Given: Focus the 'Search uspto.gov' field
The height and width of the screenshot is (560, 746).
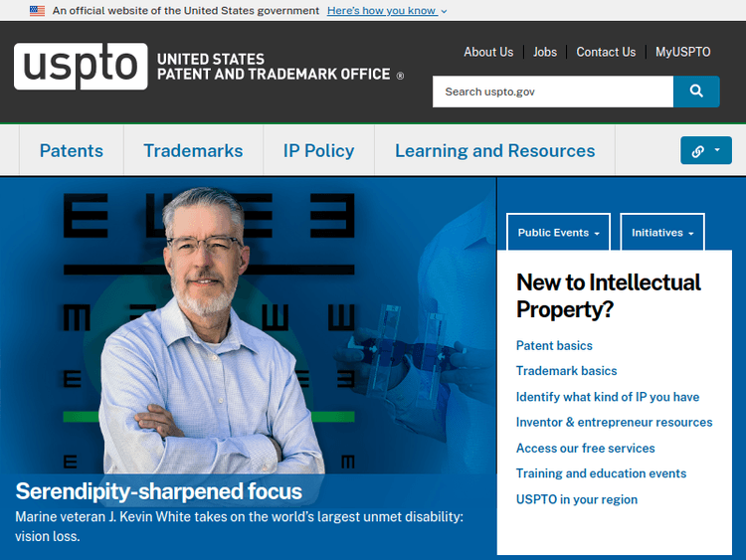Looking at the screenshot, I should click(x=553, y=92).
